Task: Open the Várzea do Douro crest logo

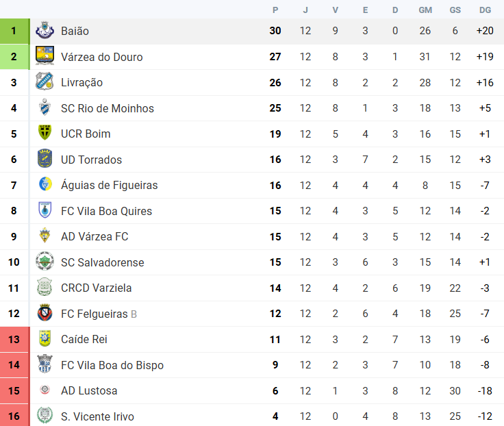Action: coord(45,56)
